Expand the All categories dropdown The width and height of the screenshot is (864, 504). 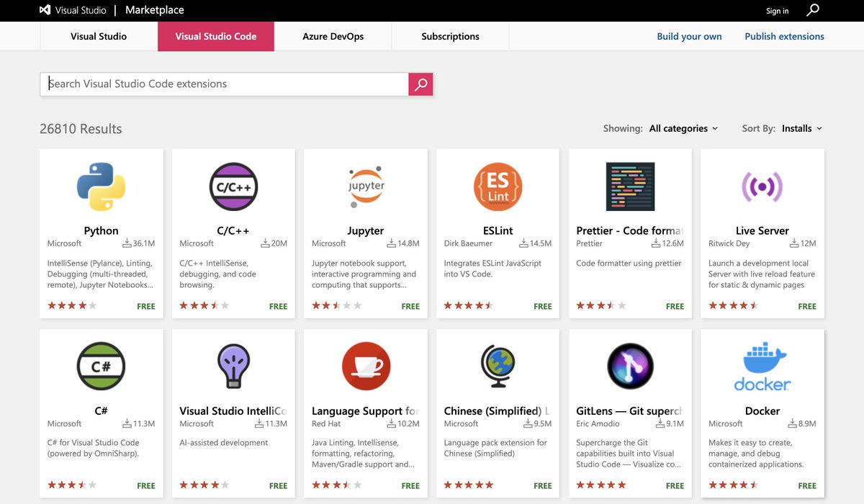(x=683, y=129)
